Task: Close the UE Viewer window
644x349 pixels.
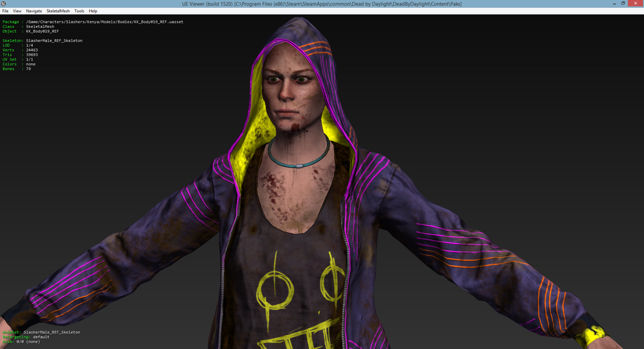Action: [636, 3]
